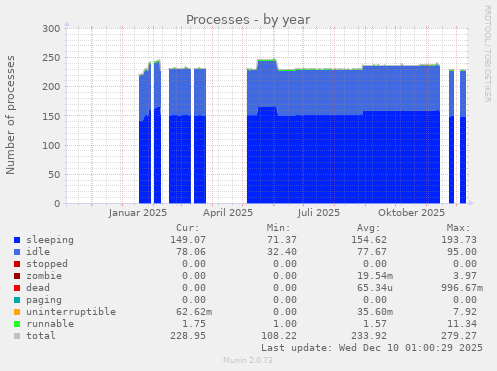The height and width of the screenshot is (371, 497).
Task: Click the 'Avg:' column header
Action: (x=369, y=228)
